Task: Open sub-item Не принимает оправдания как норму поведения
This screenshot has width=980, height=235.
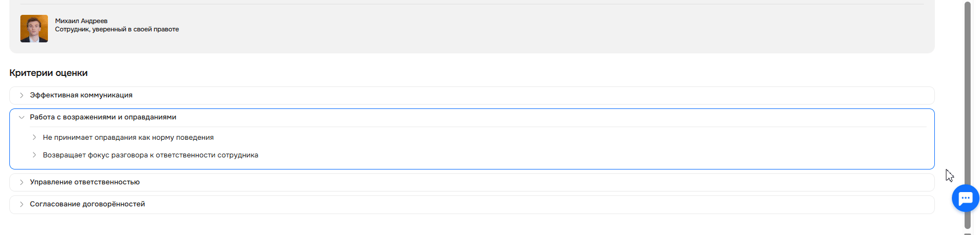Action: point(128,138)
